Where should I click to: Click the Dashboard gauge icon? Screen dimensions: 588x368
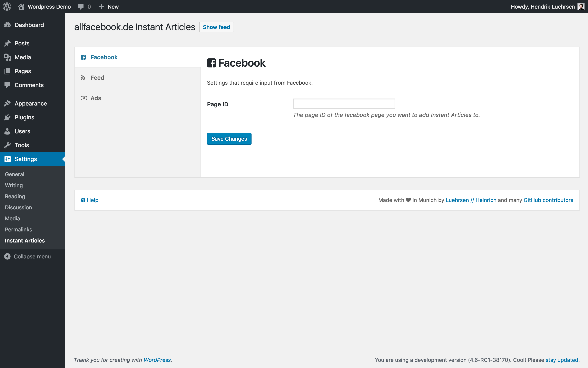[x=7, y=25]
